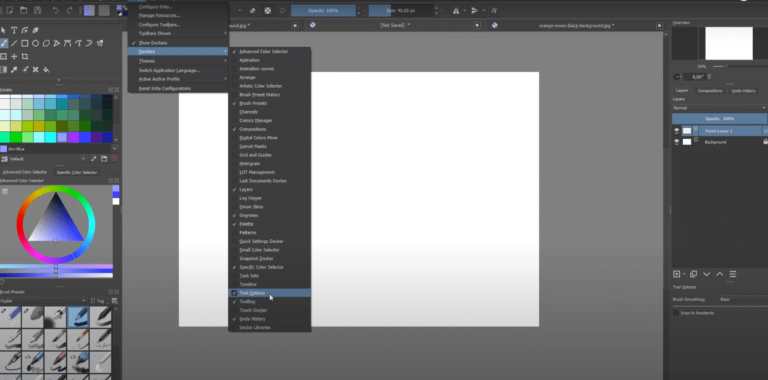This screenshot has height=380, width=768.
Task: Enable the Timeline docker
Action: tap(269, 284)
